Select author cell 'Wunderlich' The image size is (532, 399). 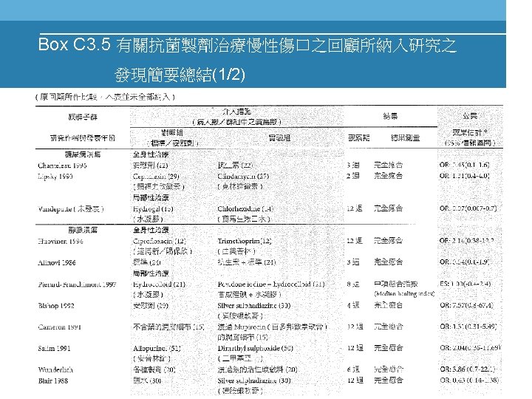click(55, 370)
